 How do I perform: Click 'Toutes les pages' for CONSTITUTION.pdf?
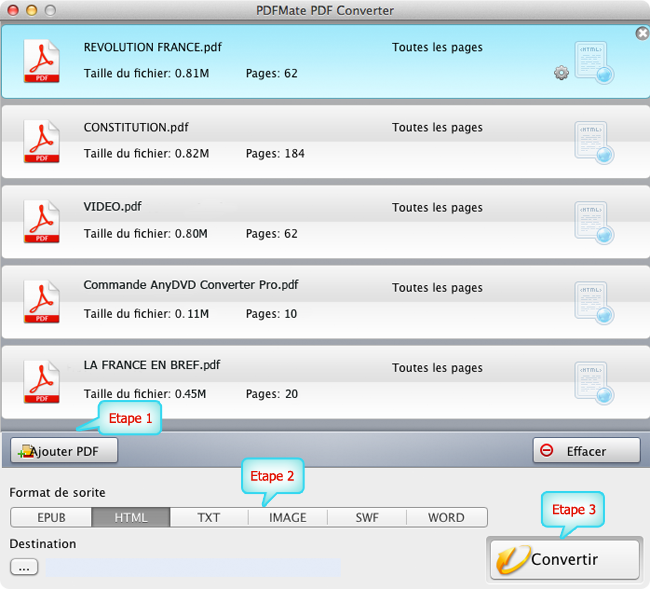(x=437, y=127)
